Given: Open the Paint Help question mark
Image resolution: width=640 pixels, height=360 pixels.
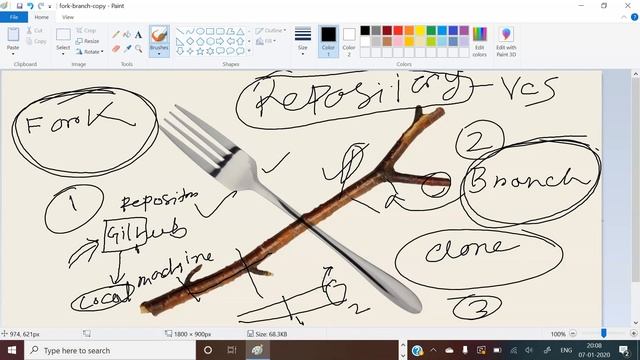Looking at the screenshot, I should [634, 17].
